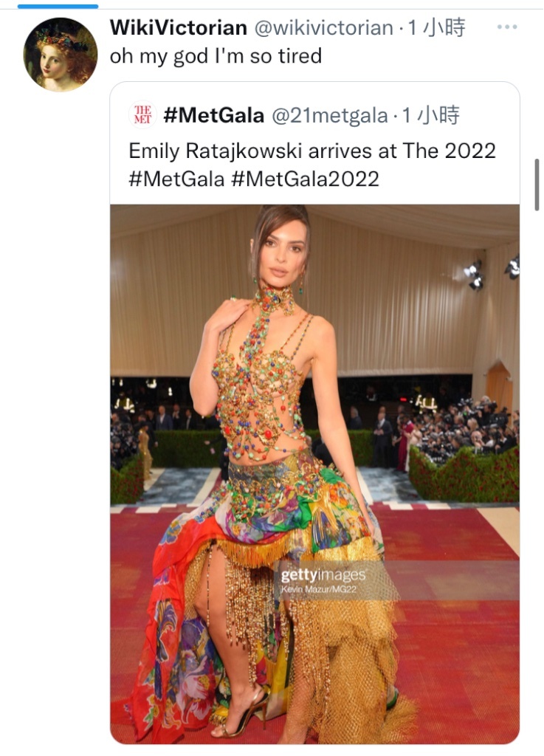Click the Kevin Mazur/MG22 credit
This screenshot has width=544, height=756.
(x=318, y=590)
